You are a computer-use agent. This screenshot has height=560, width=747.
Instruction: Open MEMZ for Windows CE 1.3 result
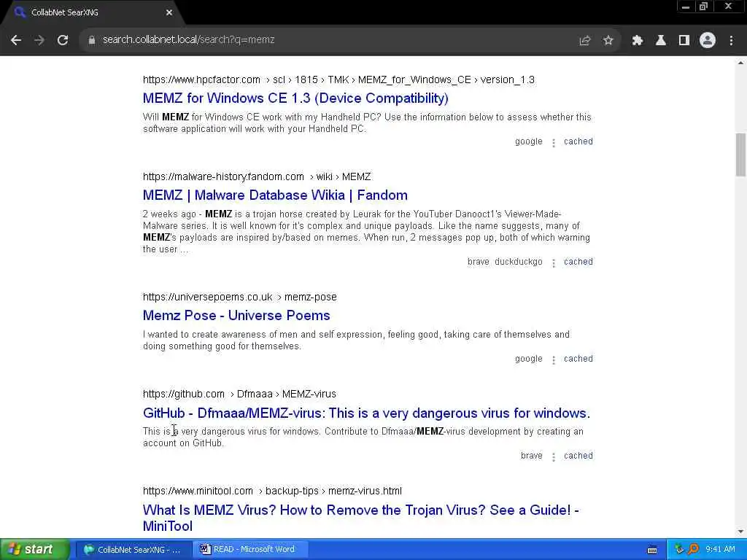coord(295,98)
